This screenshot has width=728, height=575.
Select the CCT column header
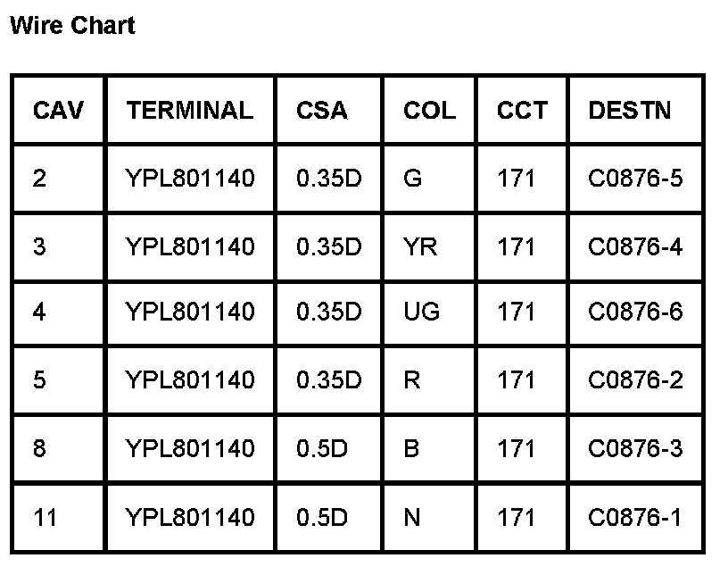tap(522, 111)
